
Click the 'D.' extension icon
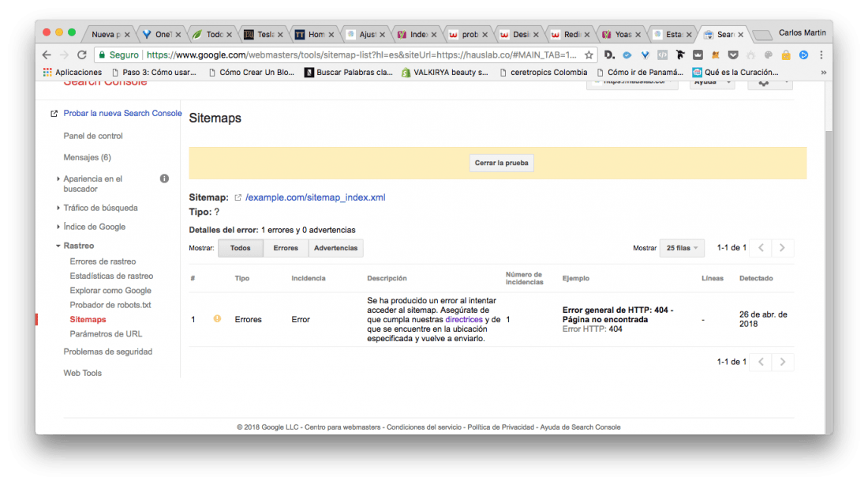(609, 55)
